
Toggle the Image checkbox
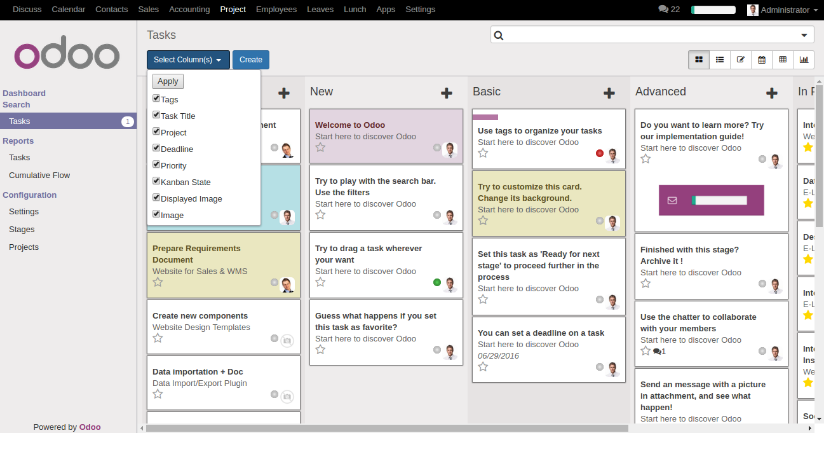click(x=156, y=214)
